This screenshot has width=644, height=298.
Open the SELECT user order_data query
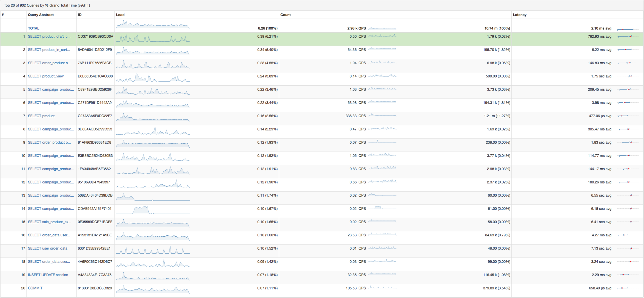click(x=47, y=249)
